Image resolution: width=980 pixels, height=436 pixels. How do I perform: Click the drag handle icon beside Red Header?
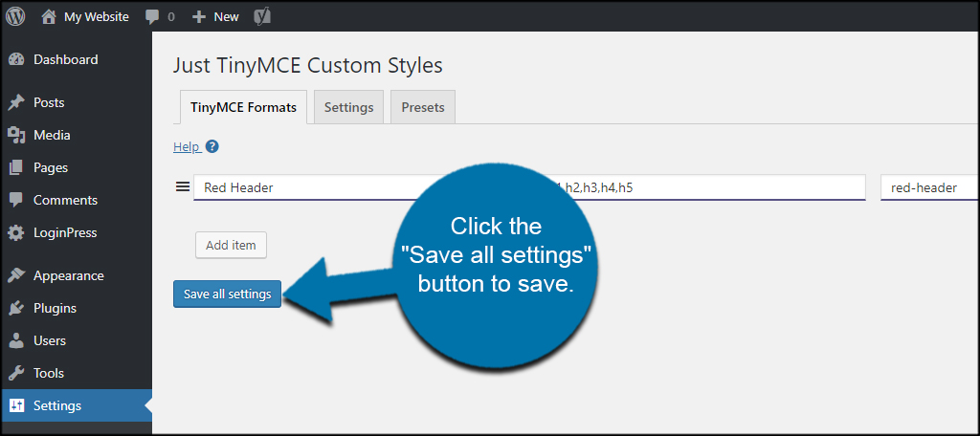click(x=182, y=187)
